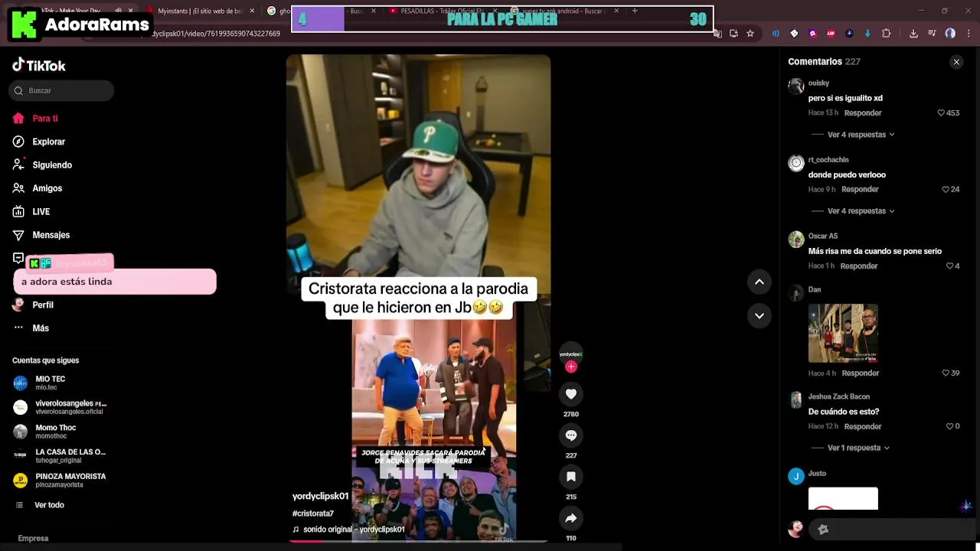
Task: Open yordyclipsk avatar beside the video
Action: point(571,353)
